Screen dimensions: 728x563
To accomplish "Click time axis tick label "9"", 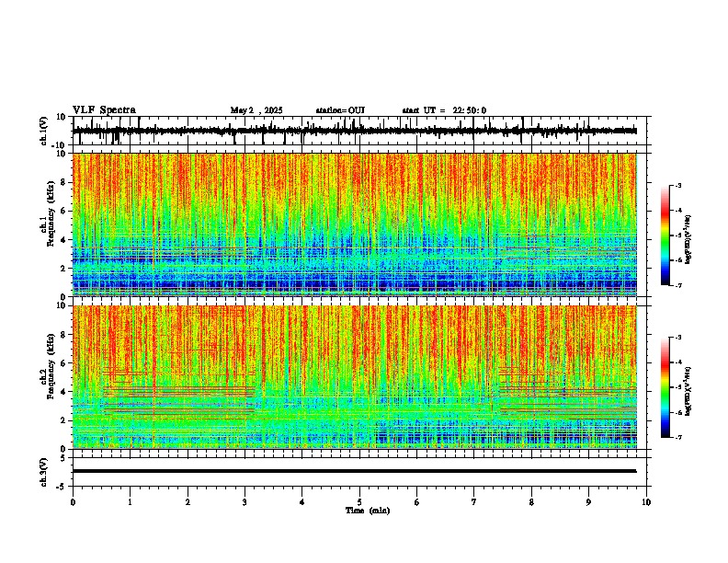I will pyautogui.click(x=588, y=502).
